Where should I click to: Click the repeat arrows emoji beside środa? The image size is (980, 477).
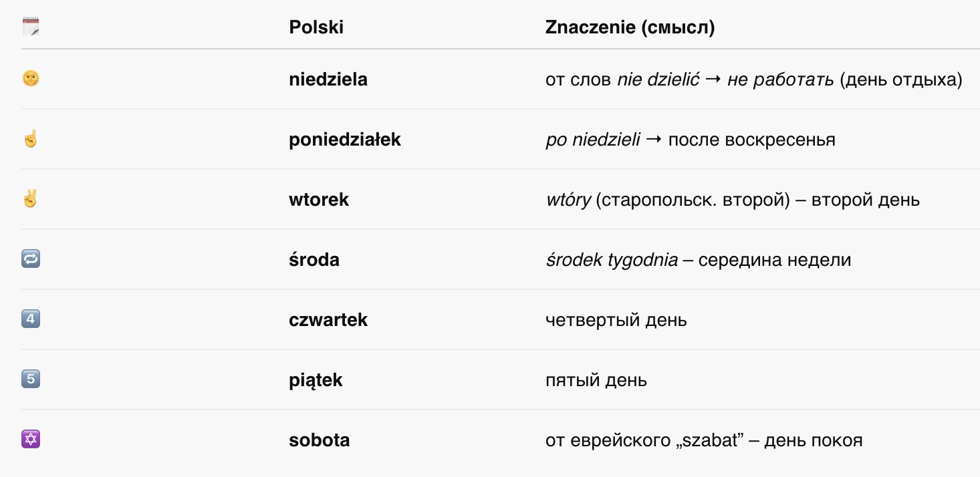(31, 259)
